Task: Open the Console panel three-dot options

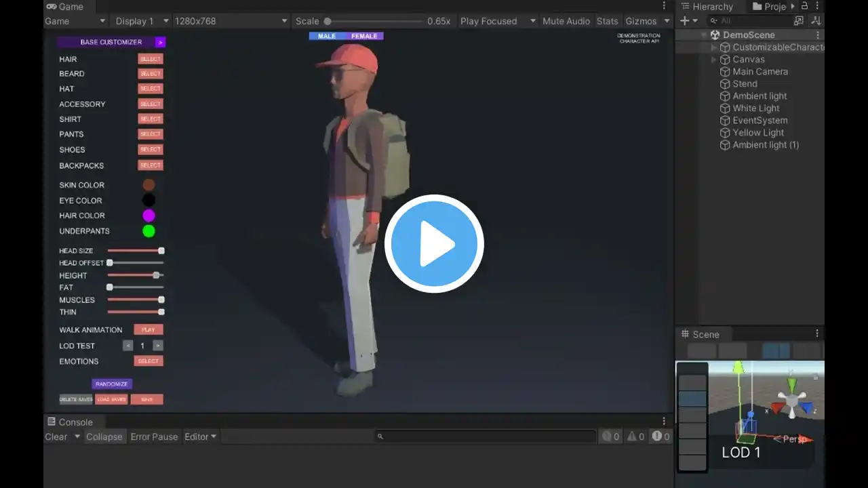Action: [664, 422]
